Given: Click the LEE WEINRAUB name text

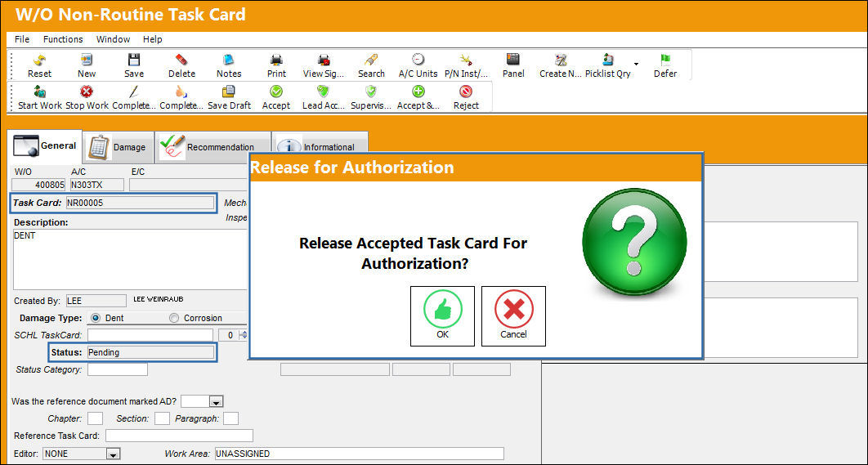Looking at the screenshot, I should [x=159, y=299].
